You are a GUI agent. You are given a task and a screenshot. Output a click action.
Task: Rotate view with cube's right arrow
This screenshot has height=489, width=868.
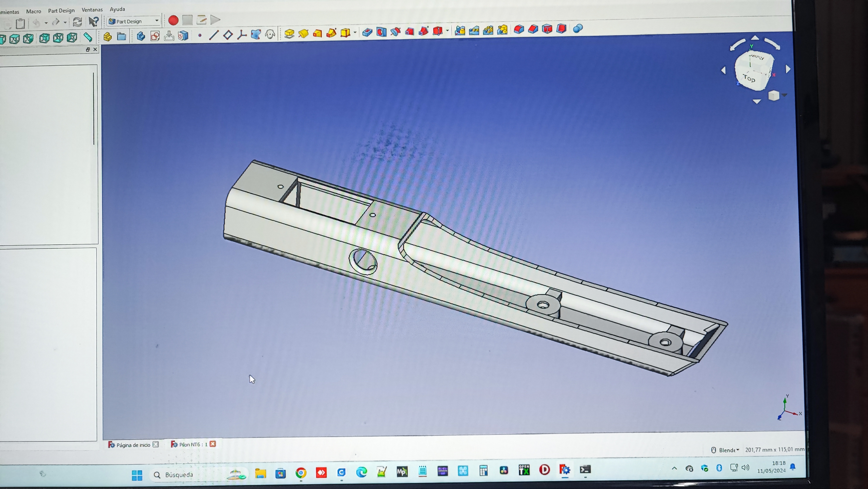(788, 69)
